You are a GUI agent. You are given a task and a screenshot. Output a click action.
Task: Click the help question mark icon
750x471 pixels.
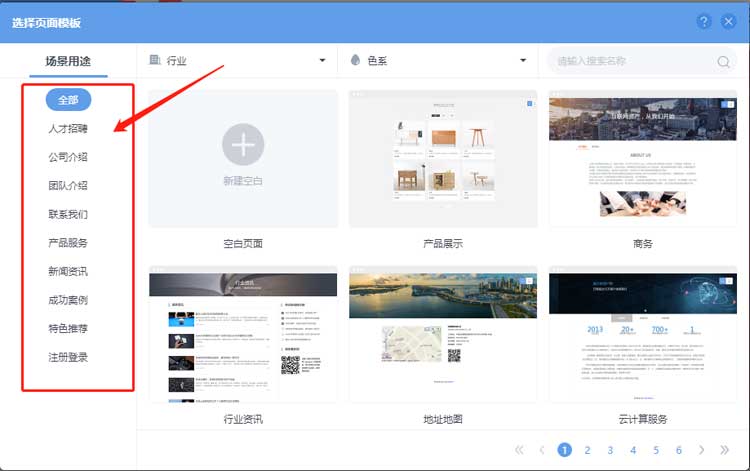click(x=704, y=21)
